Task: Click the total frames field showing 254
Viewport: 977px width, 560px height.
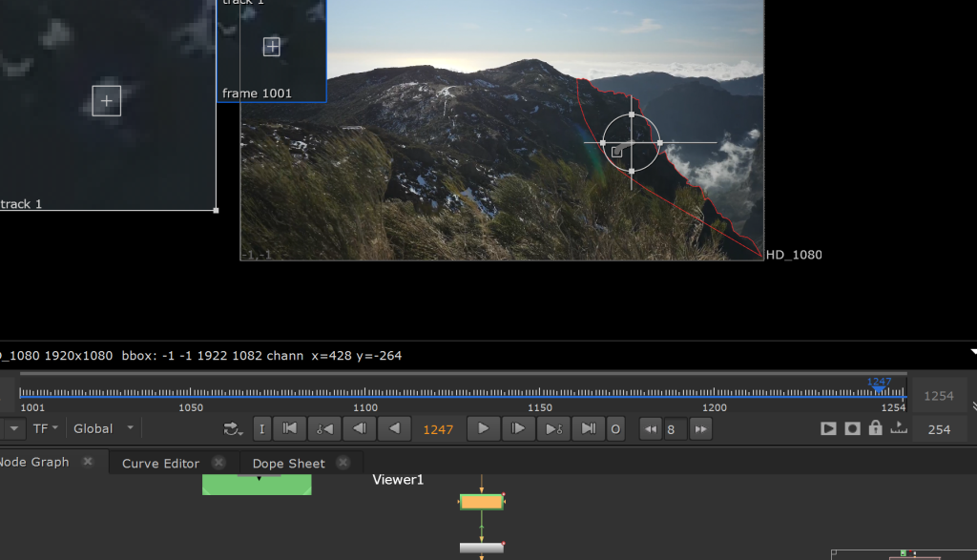Action: pos(940,429)
